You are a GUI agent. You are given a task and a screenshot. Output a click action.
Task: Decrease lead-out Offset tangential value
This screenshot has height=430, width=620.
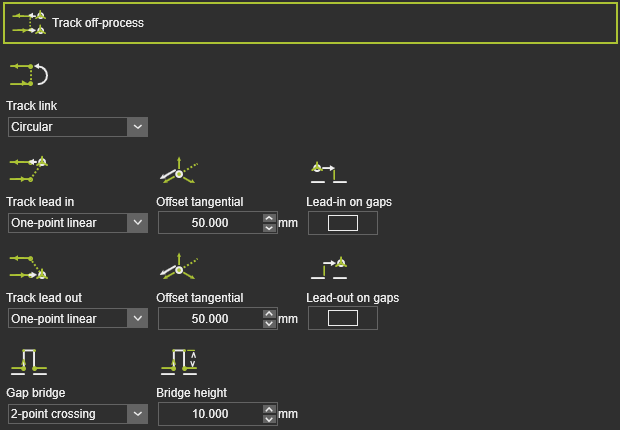pyautogui.click(x=268, y=324)
